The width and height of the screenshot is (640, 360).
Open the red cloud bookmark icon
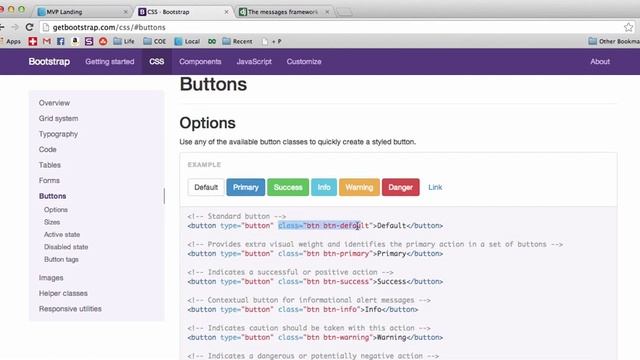pyautogui.click(x=103, y=41)
